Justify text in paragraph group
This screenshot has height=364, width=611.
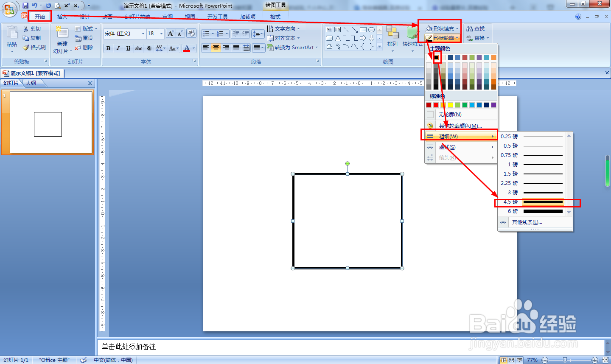click(x=236, y=48)
